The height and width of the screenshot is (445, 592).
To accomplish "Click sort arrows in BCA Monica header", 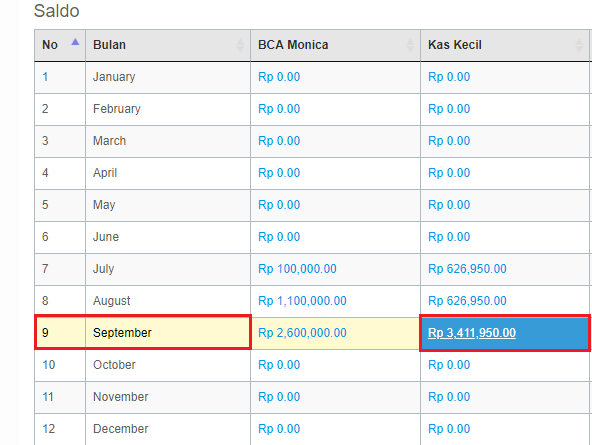I will tap(410, 45).
